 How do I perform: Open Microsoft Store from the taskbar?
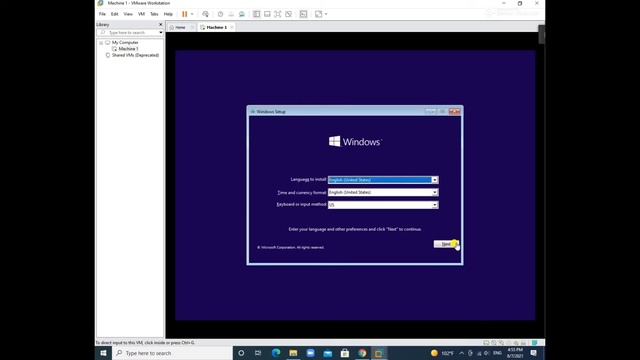coord(345,353)
